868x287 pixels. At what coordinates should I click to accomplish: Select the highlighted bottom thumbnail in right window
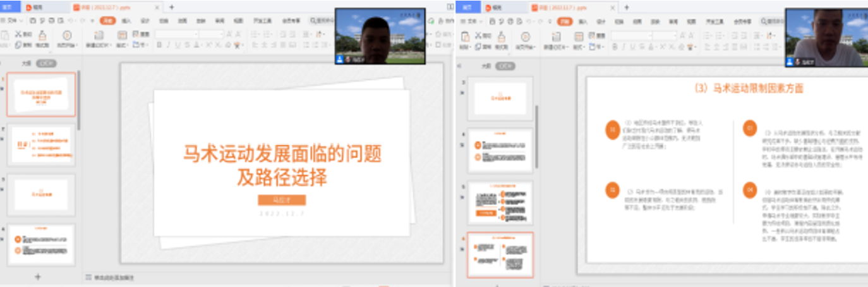tap(500, 255)
